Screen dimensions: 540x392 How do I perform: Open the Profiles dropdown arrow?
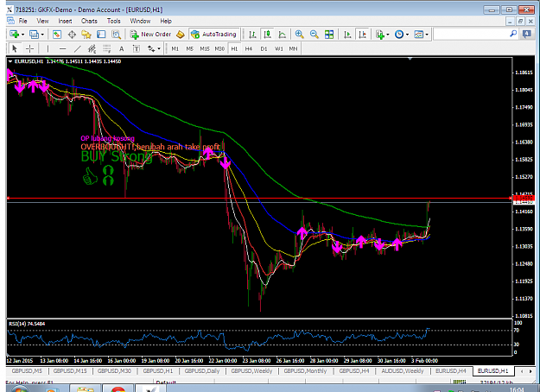[42, 35]
